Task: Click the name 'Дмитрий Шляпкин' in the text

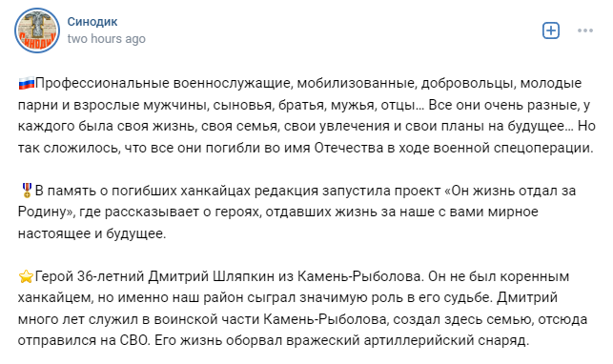Action: [x=212, y=276]
